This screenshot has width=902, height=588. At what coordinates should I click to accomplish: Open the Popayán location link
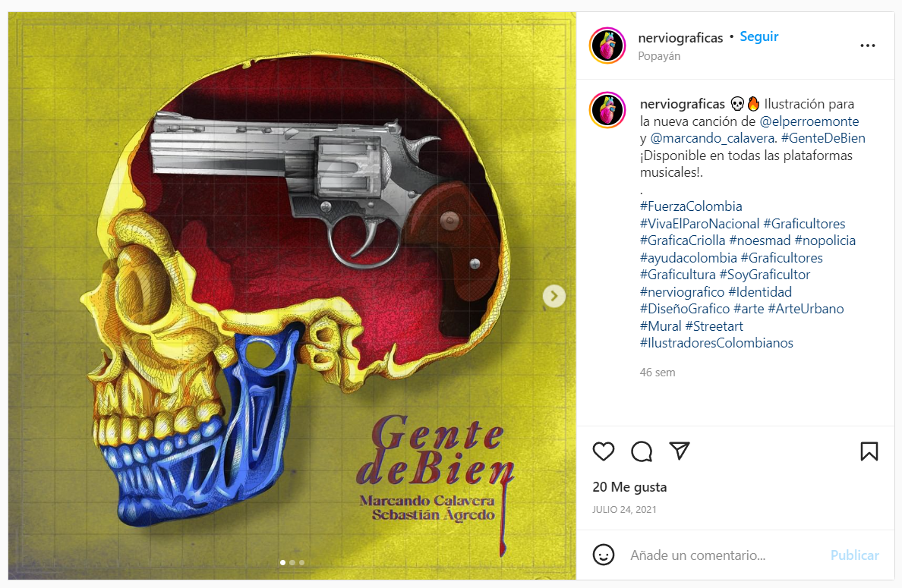pos(659,56)
